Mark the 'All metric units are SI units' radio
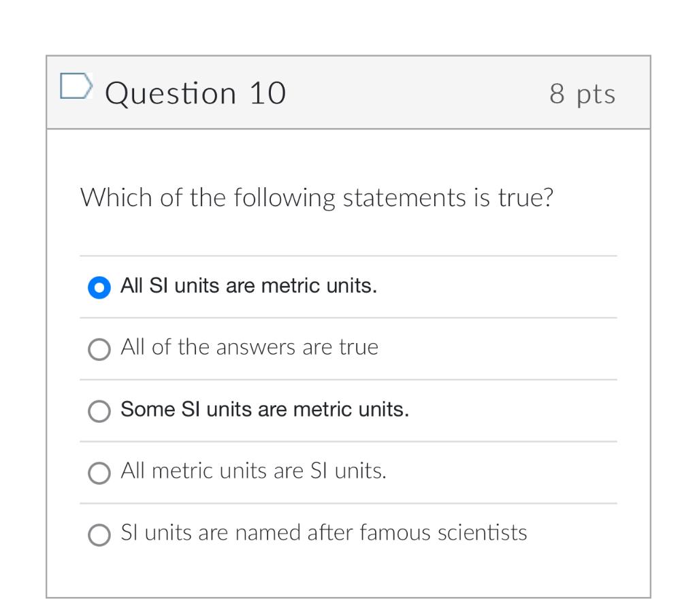Screen dimensions: 697x616 (99, 473)
